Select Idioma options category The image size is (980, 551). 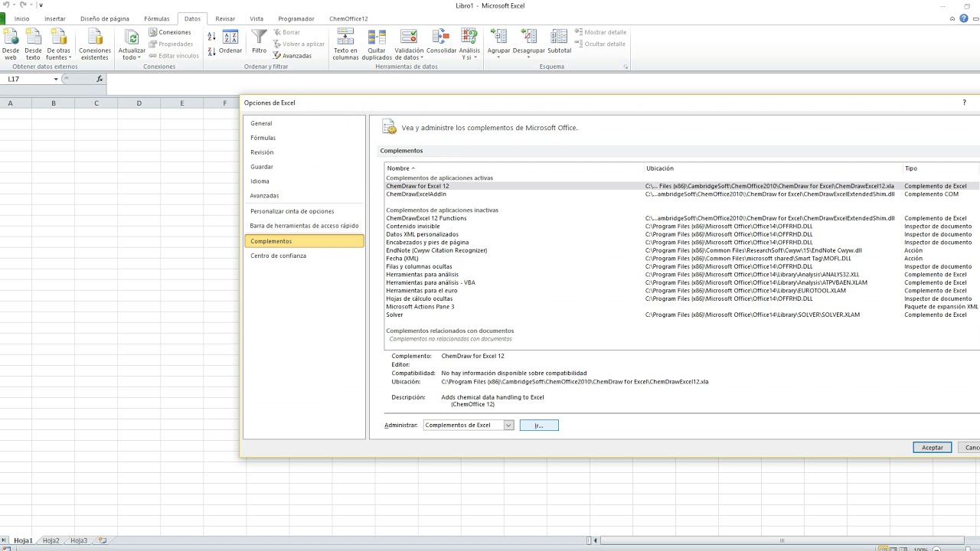(x=304, y=181)
